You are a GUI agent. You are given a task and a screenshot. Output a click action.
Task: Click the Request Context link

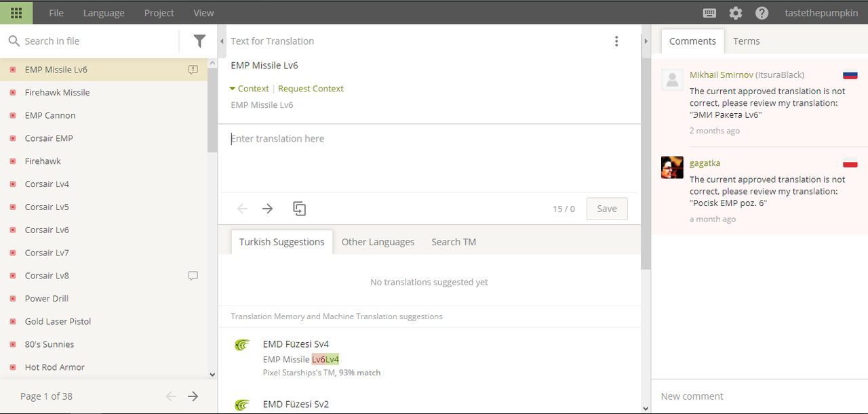click(x=311, y=89)
